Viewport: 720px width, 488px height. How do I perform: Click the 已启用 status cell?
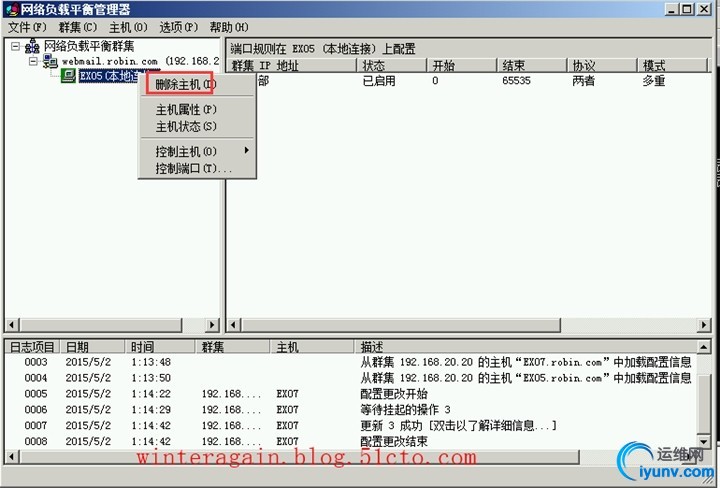pos(379,81)
